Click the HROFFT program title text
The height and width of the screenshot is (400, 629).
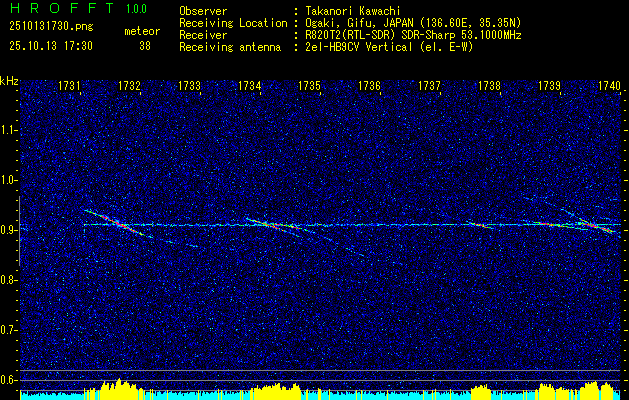[x=62, y=8]
